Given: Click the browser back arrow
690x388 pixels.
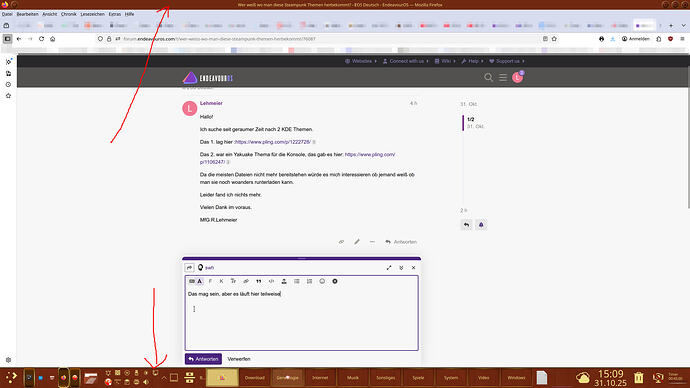Looking at the screenshot, I should [19, 39].
